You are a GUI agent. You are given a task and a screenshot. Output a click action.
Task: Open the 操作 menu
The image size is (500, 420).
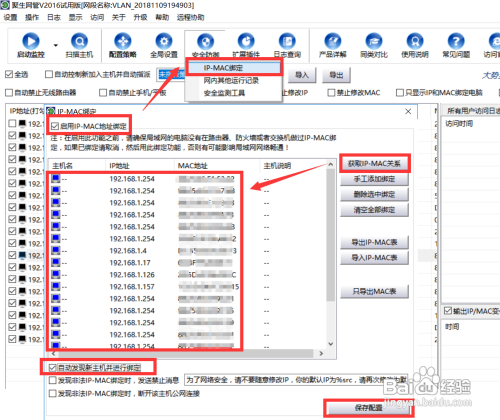[32, 17]
